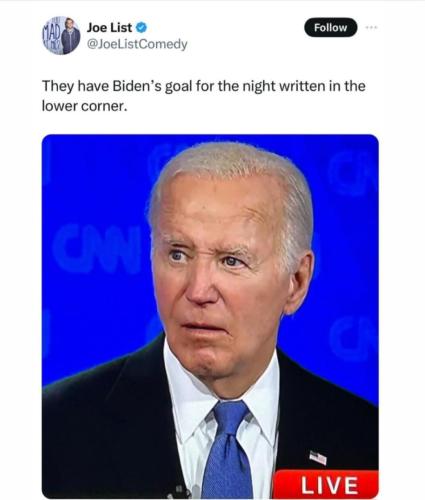Open Joe List's profile avatar
Screen dimensions: 425x500
[x=61, y=35]
